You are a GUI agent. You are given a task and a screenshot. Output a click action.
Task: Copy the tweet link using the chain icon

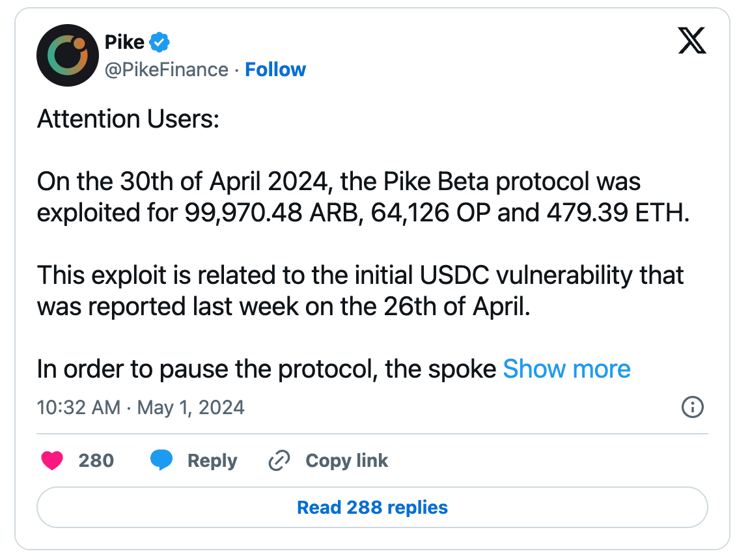[279, 460]
